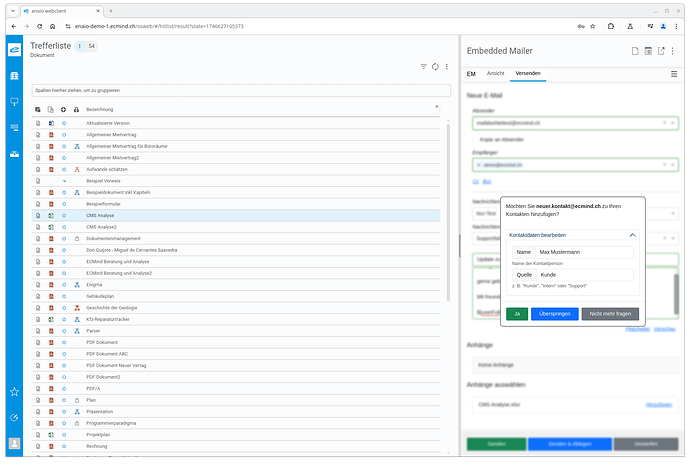Select the EM tab in the mailer
Image resolution: width=690 pixels, height=467 pixels.
click(x=471, y=74)
